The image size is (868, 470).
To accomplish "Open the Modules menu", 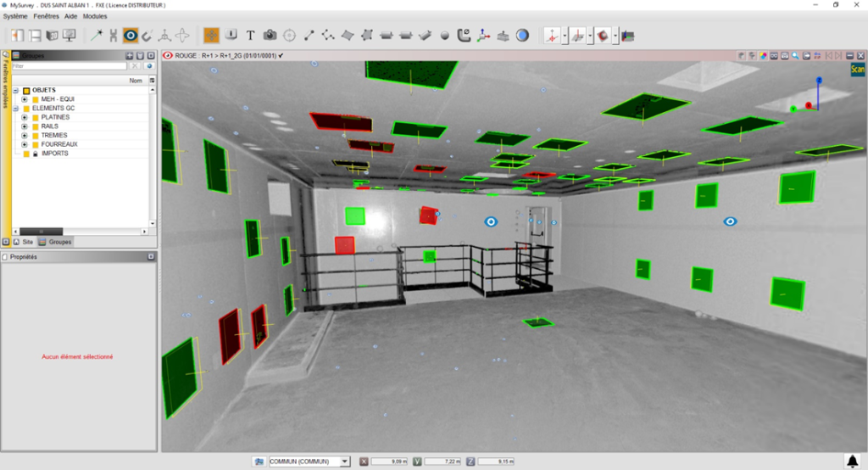I will click(x=95, y=16).
